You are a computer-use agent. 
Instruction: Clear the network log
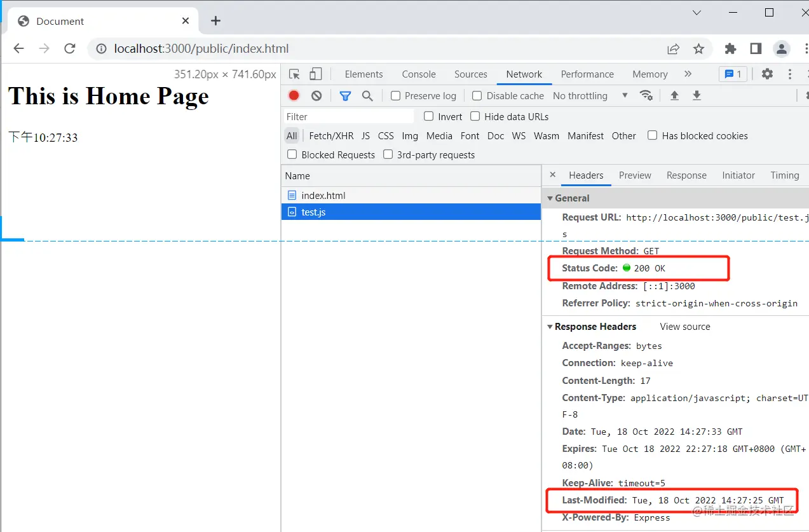[x=316, y=95]
